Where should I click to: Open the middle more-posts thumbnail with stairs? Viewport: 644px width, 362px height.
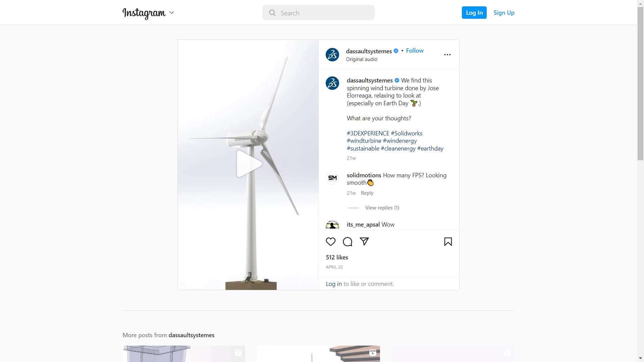[318, 354]
